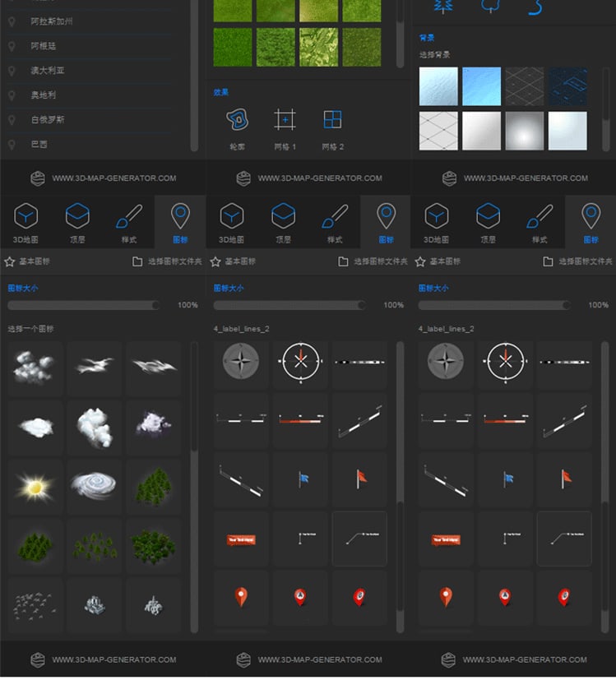Choose the dark isometric grid background thumbnail
This screenshot has height=680, width=616.
click(525, 86)
